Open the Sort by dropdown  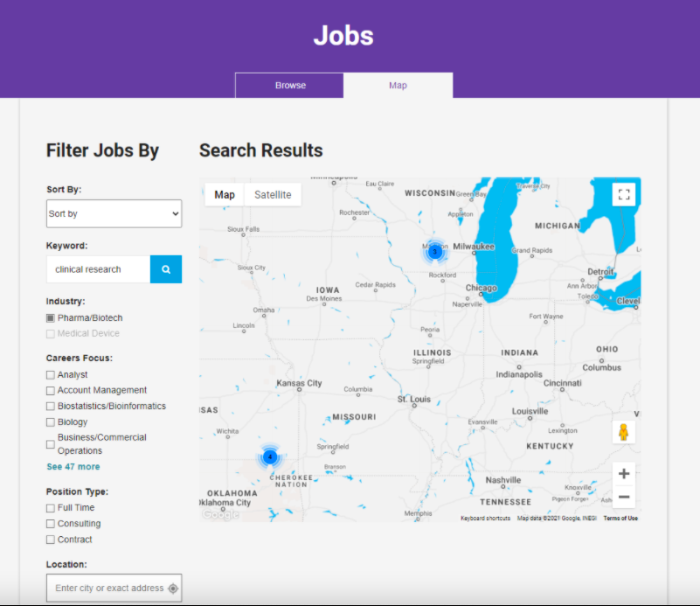pyautogui.click(x=114, y=213)
